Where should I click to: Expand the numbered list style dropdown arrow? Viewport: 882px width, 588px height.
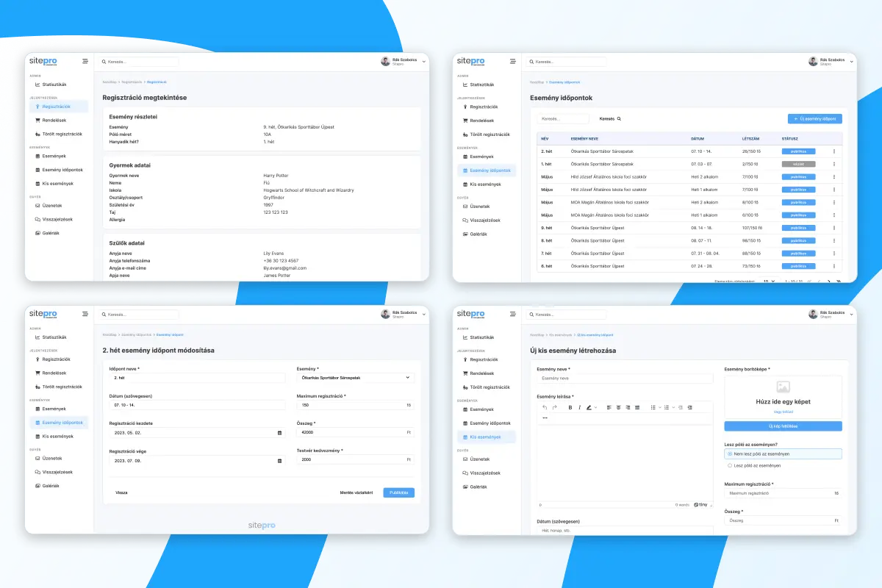click(673, 407)
